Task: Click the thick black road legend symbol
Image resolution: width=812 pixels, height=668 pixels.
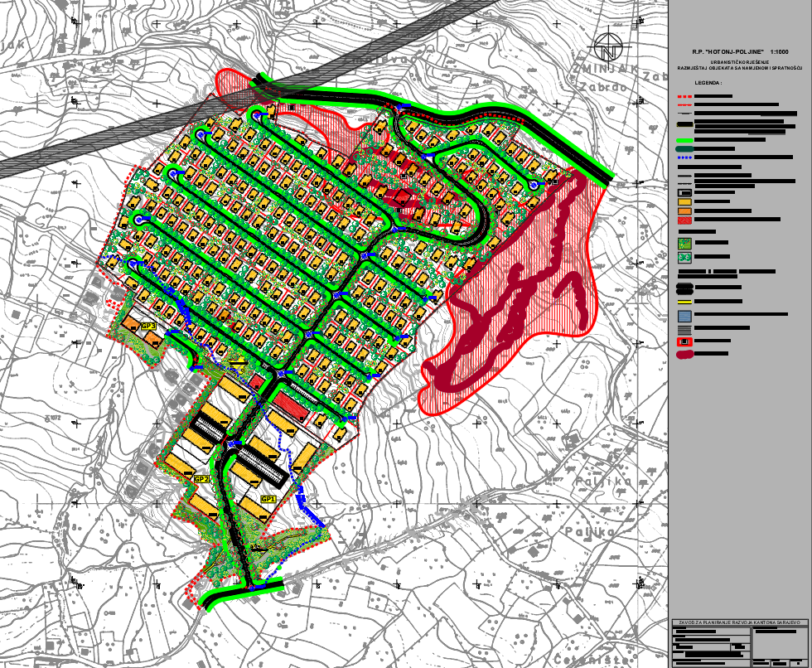Action: tap(684, 288)
